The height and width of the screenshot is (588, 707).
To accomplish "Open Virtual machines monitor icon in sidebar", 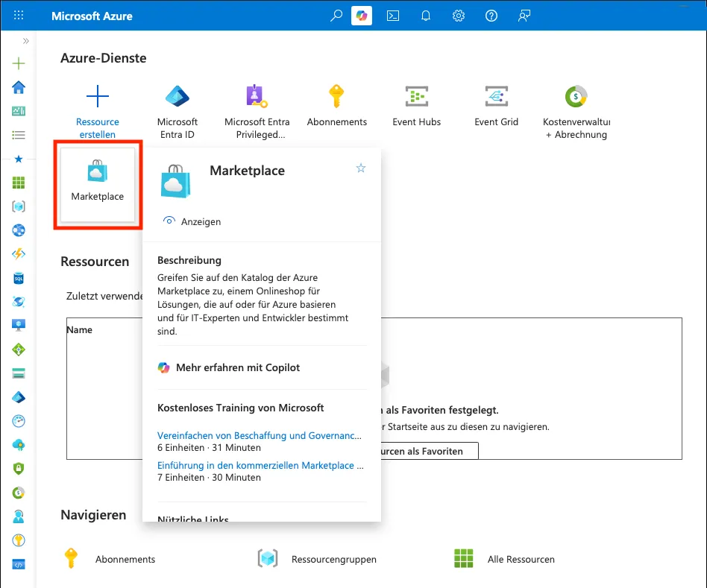I will click(x=19, y=326).
